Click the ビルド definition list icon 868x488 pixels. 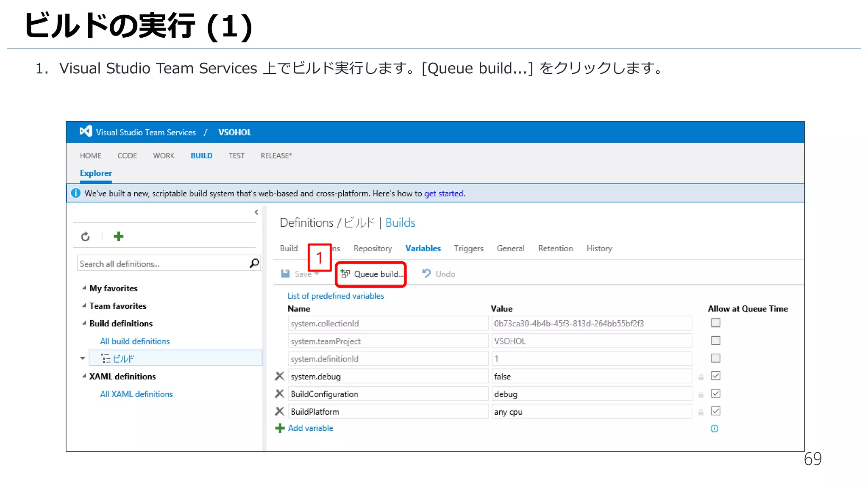[106, 359]
